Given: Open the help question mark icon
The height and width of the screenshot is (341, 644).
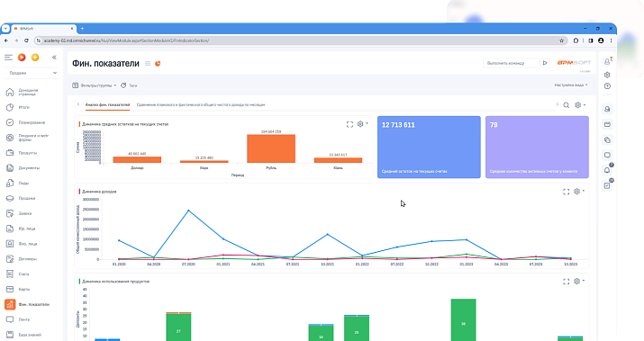Looking at the screenshot, I should pyautogui.click(x=607, y=86).
